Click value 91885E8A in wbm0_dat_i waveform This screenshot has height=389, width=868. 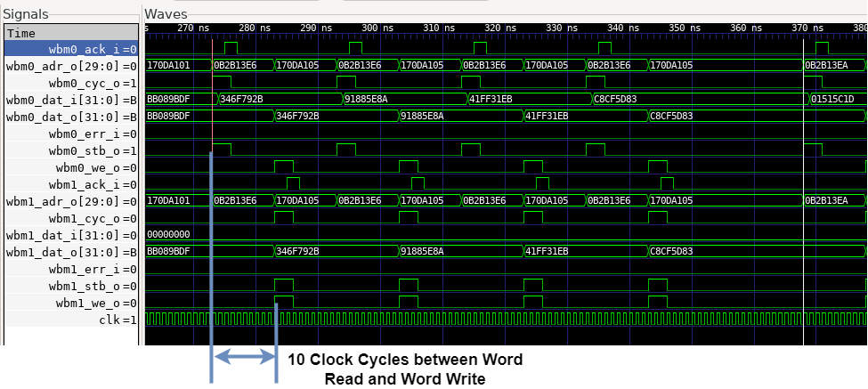coord(367,99)
